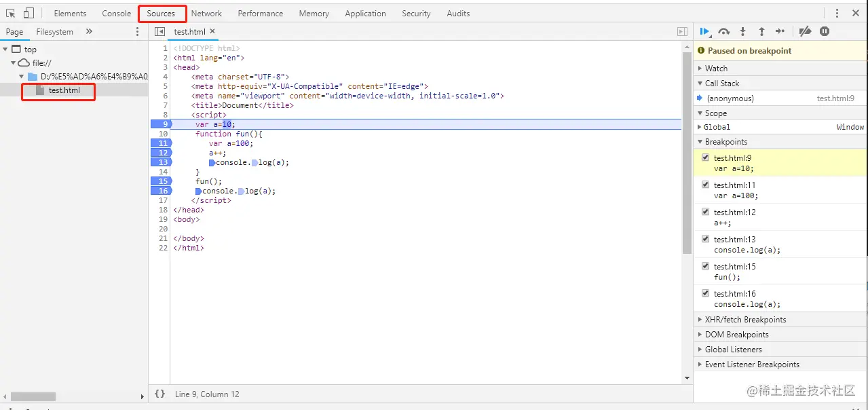Open the Network tab

[x=206, y=14]
